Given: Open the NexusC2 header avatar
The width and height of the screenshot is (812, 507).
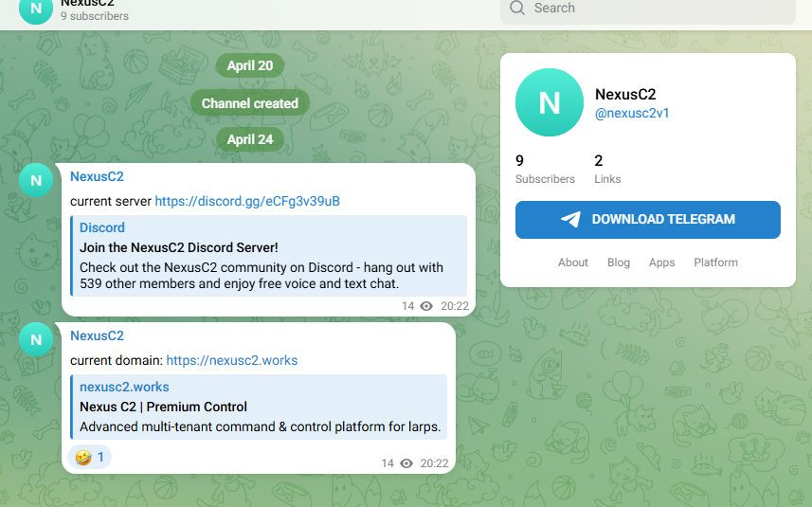Looking at the screenshot, I should tap(36, 9).
